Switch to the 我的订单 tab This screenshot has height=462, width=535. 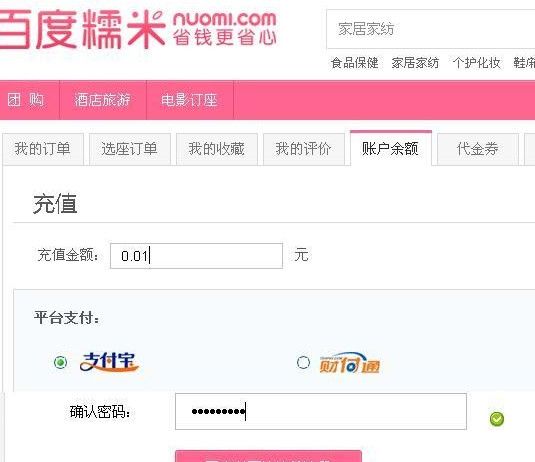coord(43,149)
